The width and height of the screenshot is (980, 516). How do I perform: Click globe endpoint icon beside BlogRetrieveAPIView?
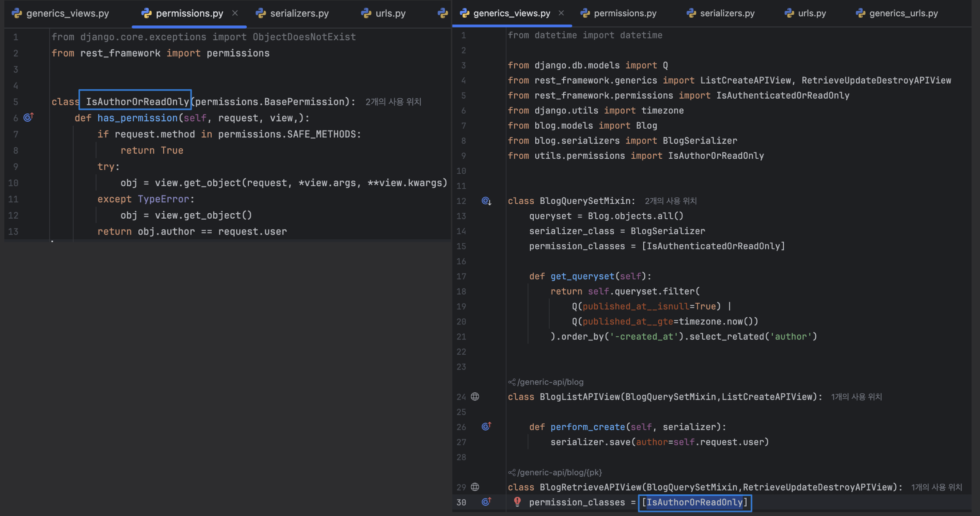click(475, 487)
